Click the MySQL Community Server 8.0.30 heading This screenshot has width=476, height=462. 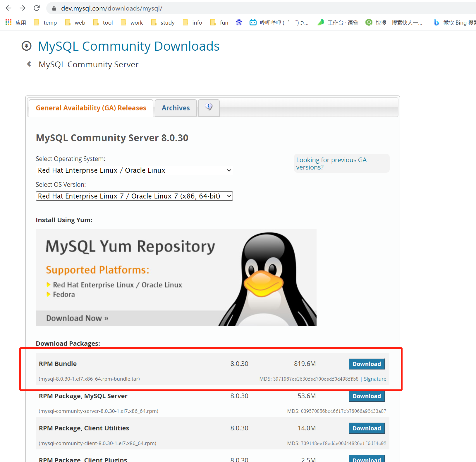point(112,138)
